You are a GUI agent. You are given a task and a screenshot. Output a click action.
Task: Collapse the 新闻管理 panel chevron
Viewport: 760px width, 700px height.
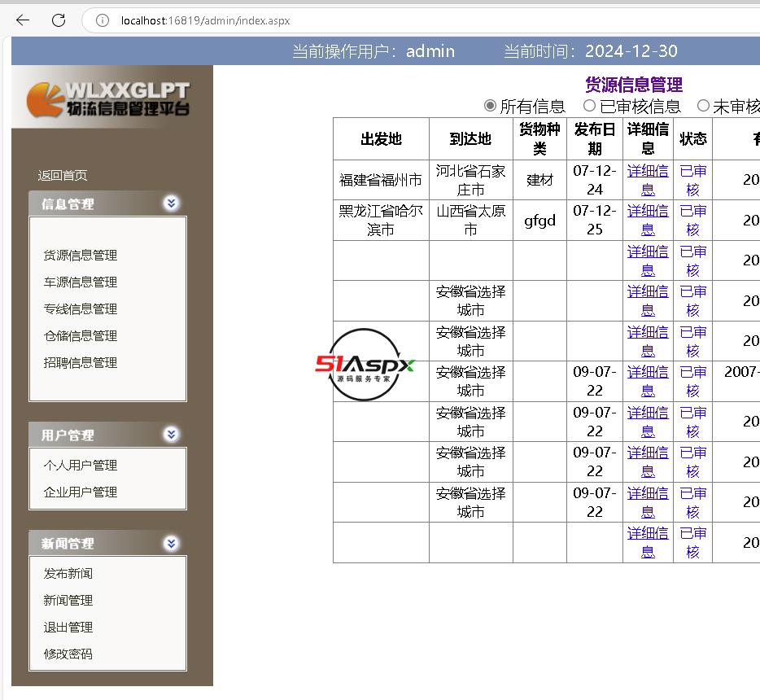[171, 543]
